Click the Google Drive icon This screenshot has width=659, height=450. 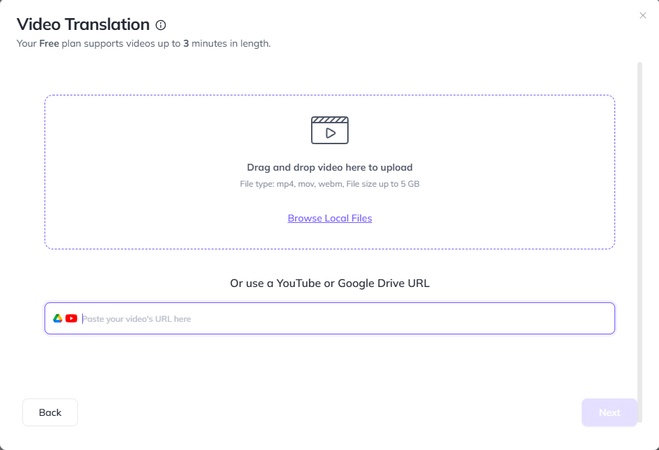pyautogui.click(x=58, y=318)
